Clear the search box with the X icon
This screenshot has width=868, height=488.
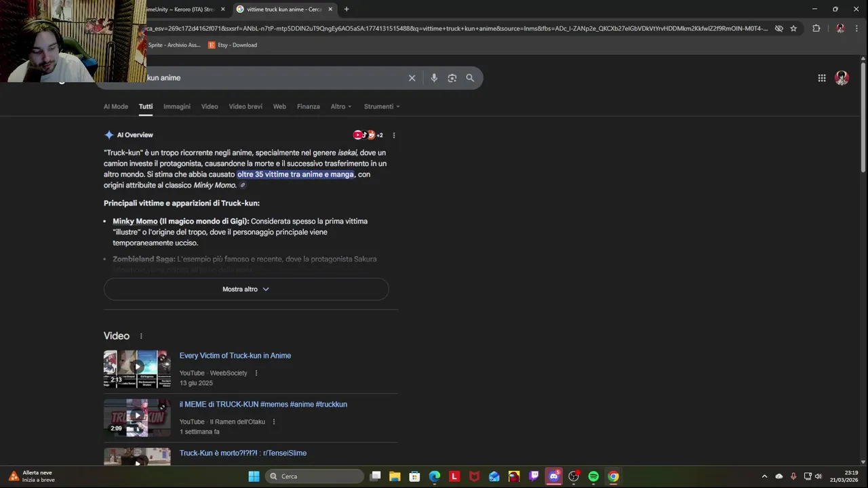[x=412, y=78]
